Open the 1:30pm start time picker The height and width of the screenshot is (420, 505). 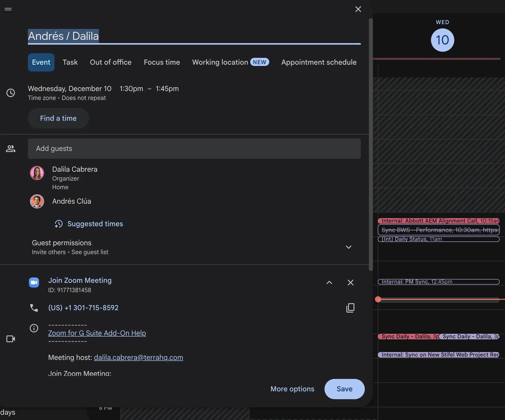point(131,89)
